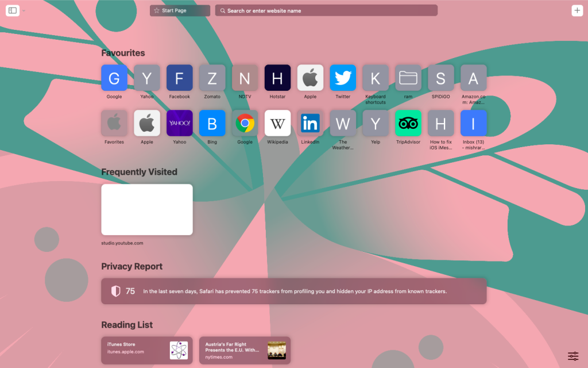Open the grey Yahoo Y favourite
The image size is (588, 368).
[146, 78]
